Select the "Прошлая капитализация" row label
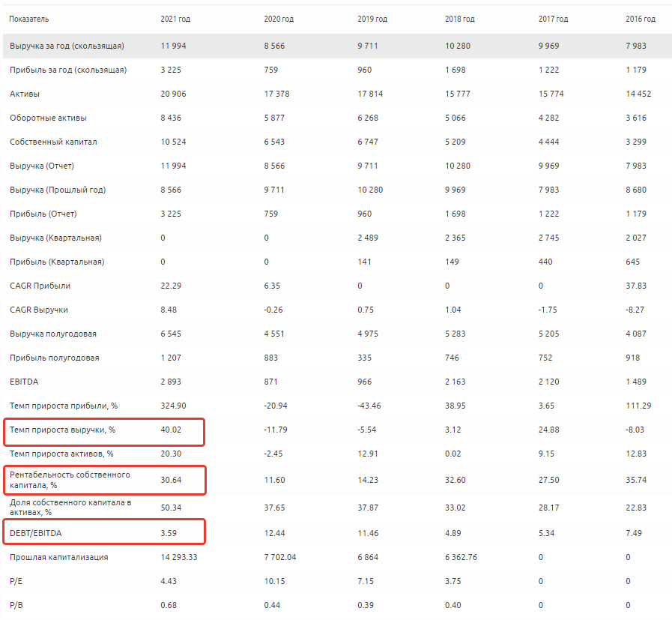 pyautogui.click(x=58, y=557)
